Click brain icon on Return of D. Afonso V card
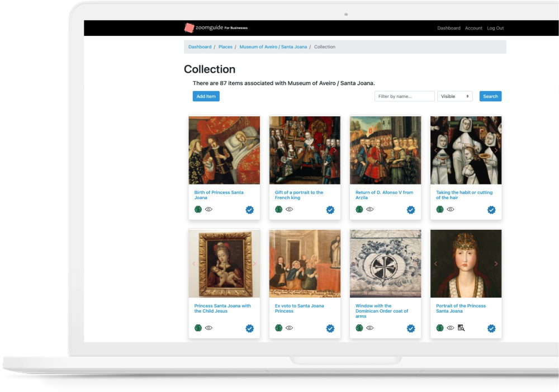This screenshot has width=559, height=392. [x=359, y=209]
